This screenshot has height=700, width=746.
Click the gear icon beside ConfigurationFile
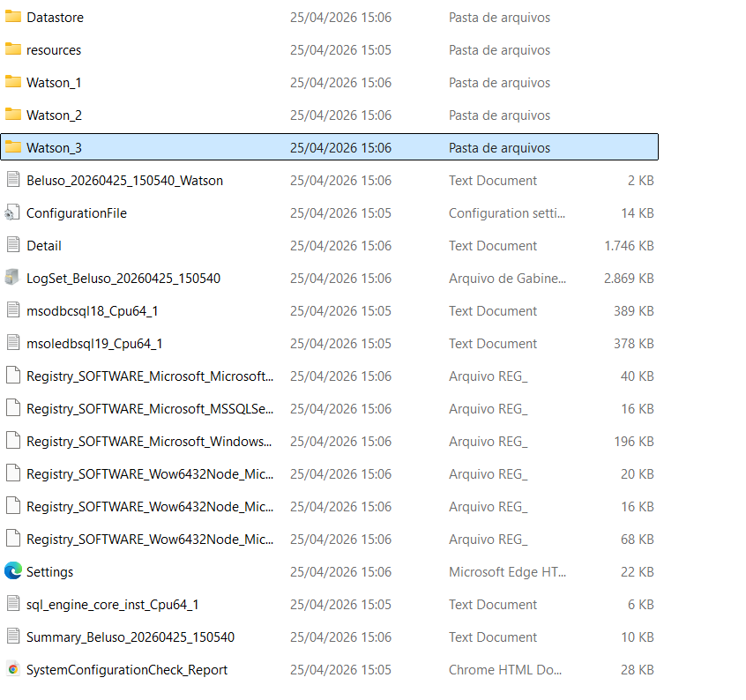click(x=12, y=212)
